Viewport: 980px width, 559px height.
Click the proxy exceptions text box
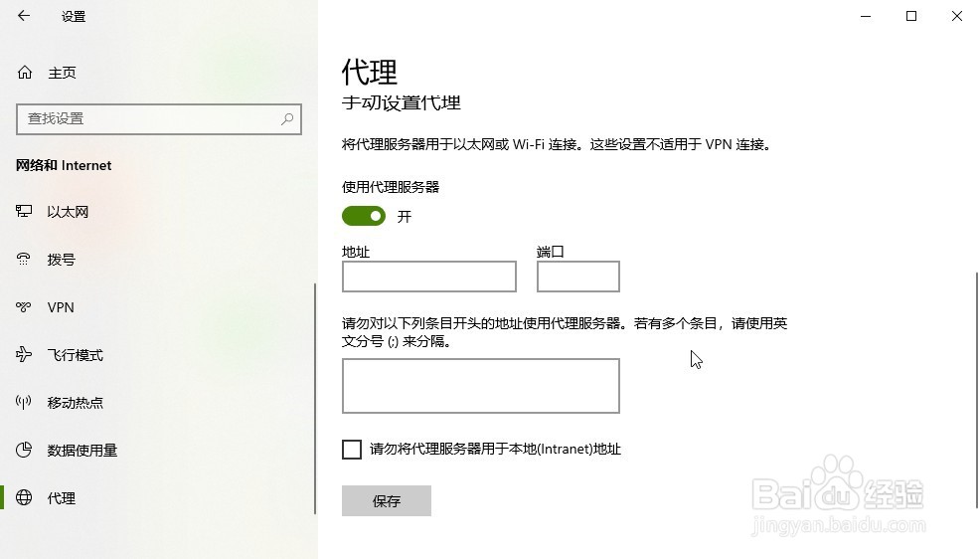[x=481, y=386]
